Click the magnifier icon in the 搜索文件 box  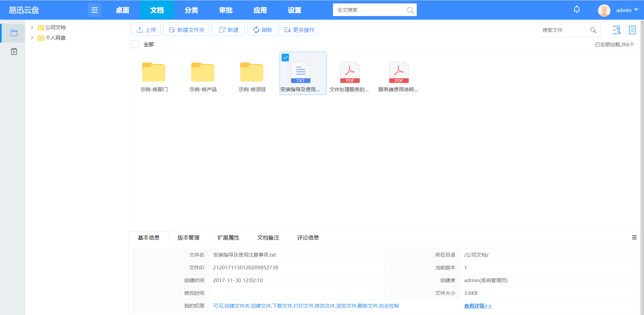(593, 30)
